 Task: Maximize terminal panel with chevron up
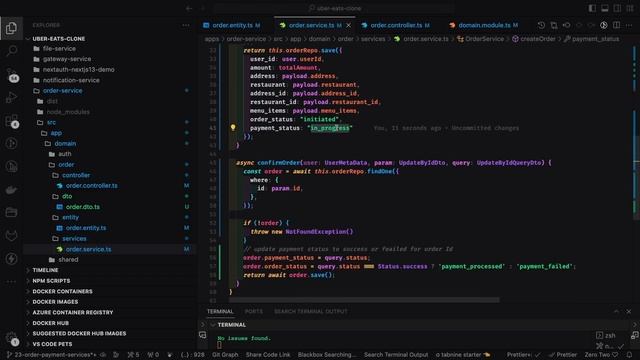click(x=616, y=311)
